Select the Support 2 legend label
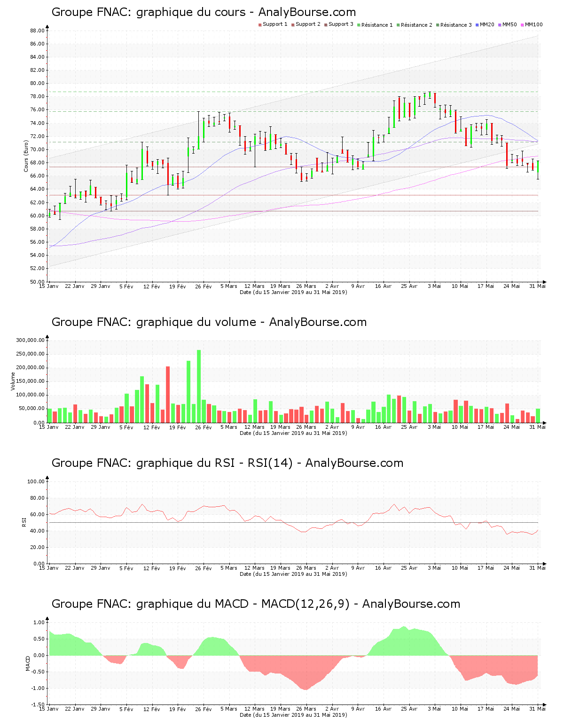Screen dimensions: 564x728 pos(308,24)
